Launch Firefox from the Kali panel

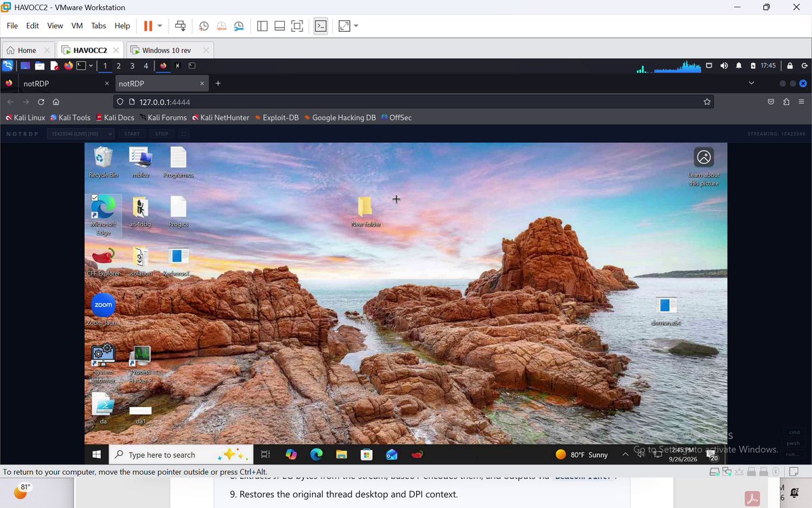click(68, 66)
